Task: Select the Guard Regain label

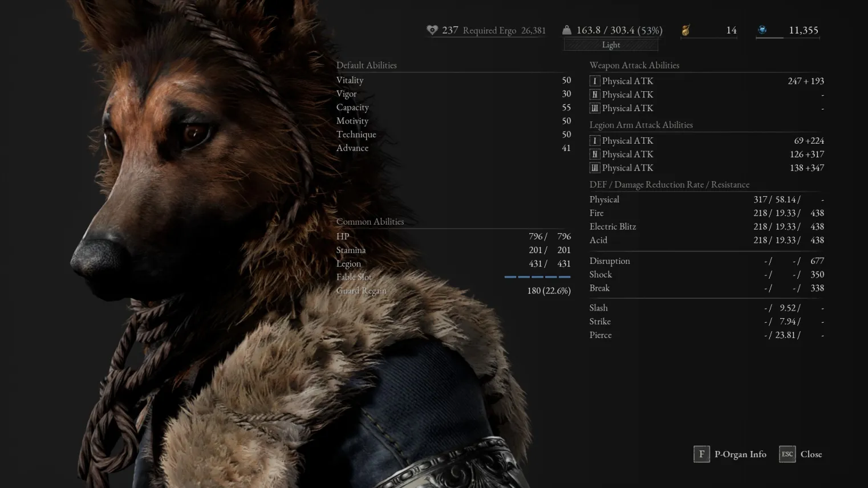Action: tap(362, 291)
